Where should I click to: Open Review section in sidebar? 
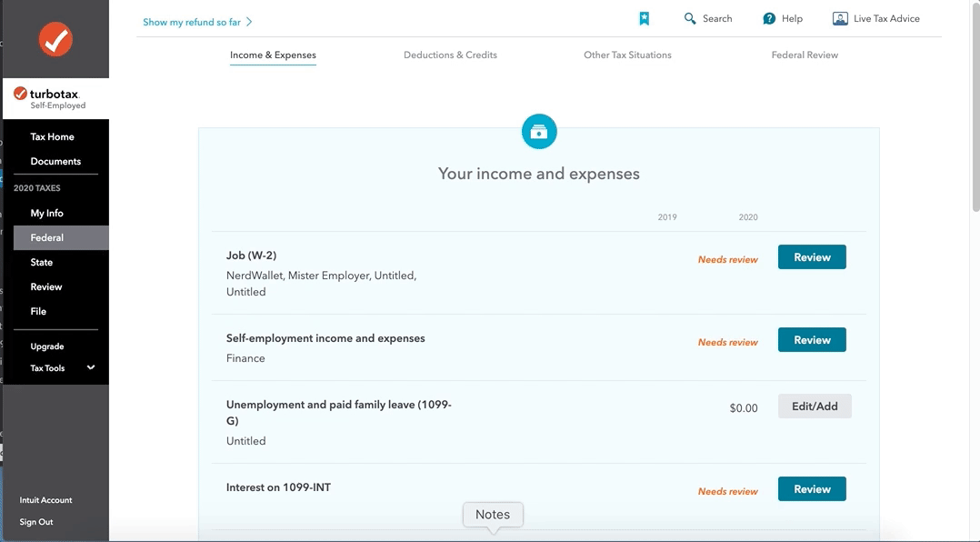46,287
